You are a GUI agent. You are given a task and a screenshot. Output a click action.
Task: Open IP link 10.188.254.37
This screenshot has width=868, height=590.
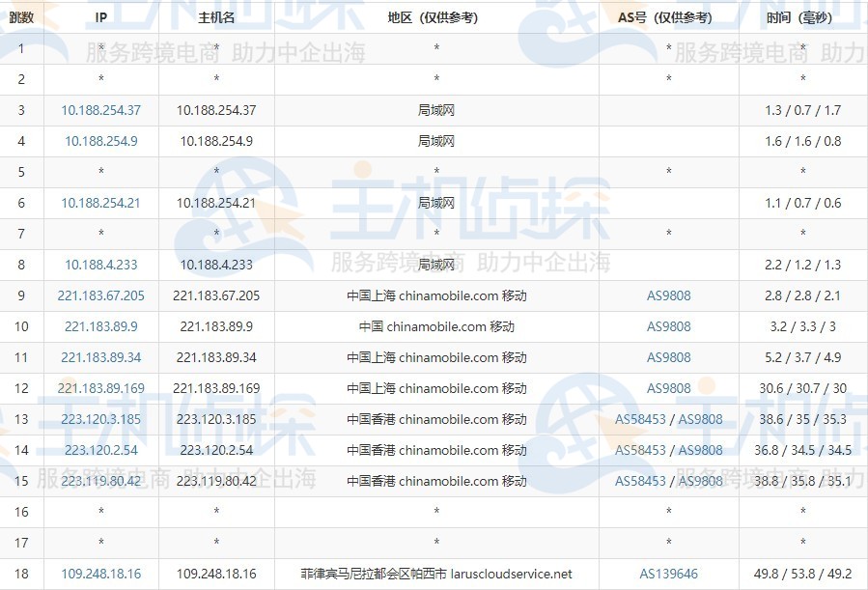[x=100, y=110]
